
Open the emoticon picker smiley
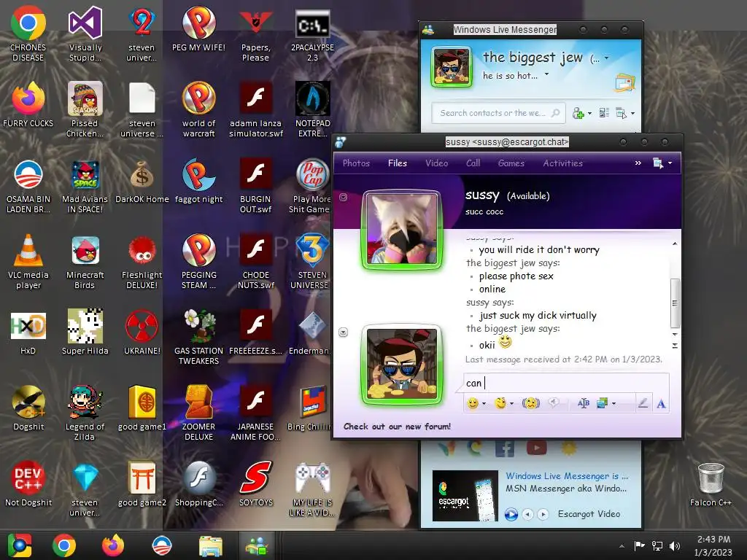coord(472,403)
